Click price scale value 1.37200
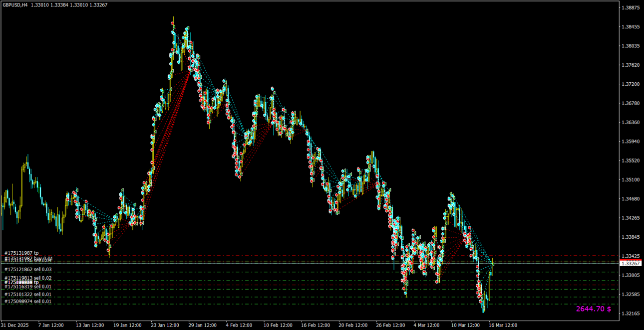644x330 pixels. 631,84
